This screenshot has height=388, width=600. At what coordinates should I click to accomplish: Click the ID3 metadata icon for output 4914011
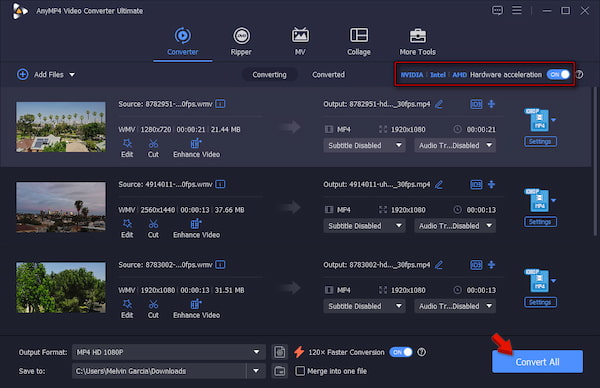coord(476,184)
